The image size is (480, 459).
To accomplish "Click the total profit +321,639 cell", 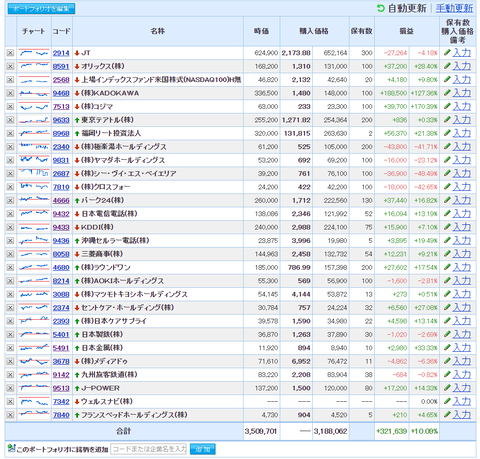I will pyautogui.click(x=392, y=431).
